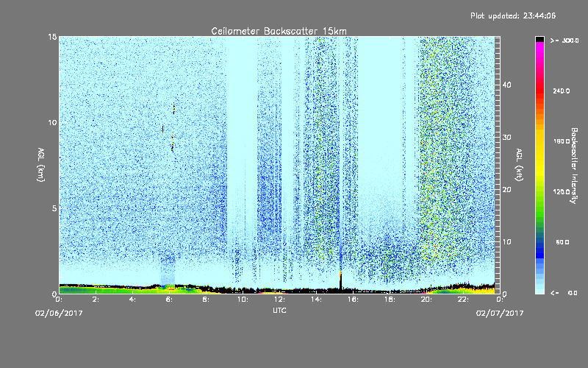This screenshot has width=588, height=368.
Task: Click the '02/07/2017' end date label
Action: pos(500,313)
